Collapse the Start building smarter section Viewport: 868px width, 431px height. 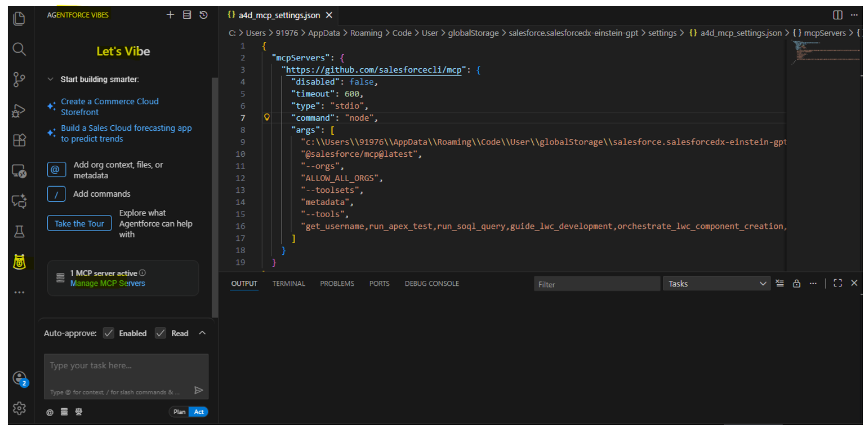tap(50, 79)
